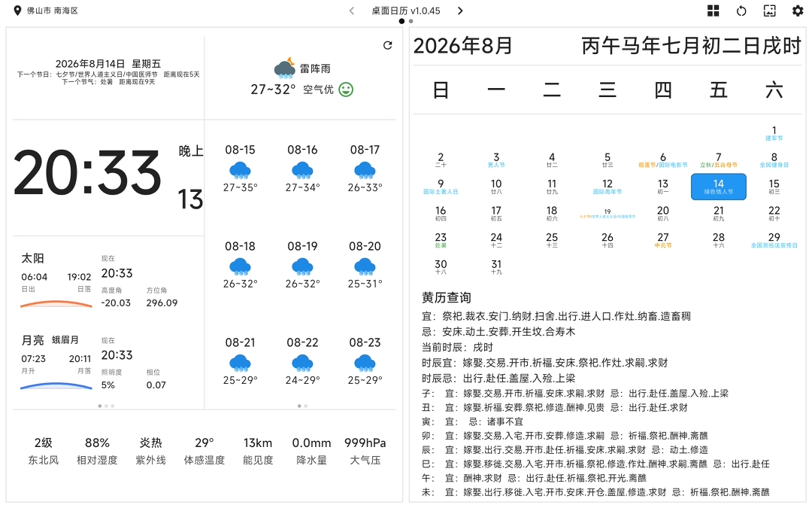The image size is (812, 508).
Task: Click the large 20:33 clock display
Action: click(87, 173)
